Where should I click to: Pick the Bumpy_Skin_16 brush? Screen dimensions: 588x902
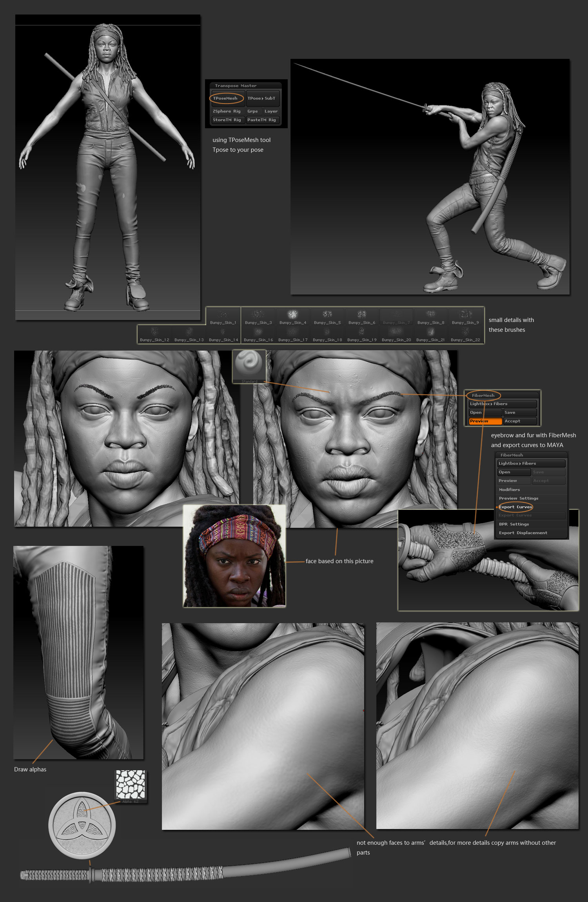click(x=258, y=334)
